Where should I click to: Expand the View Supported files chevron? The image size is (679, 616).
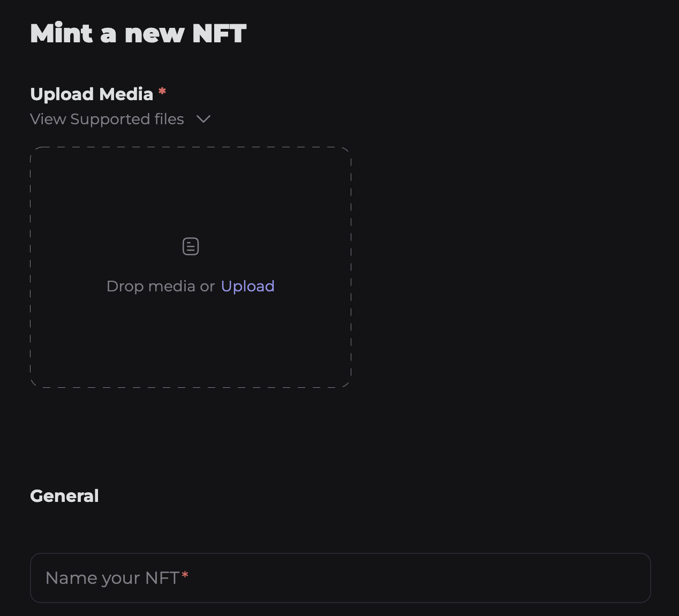click(203, 119)
